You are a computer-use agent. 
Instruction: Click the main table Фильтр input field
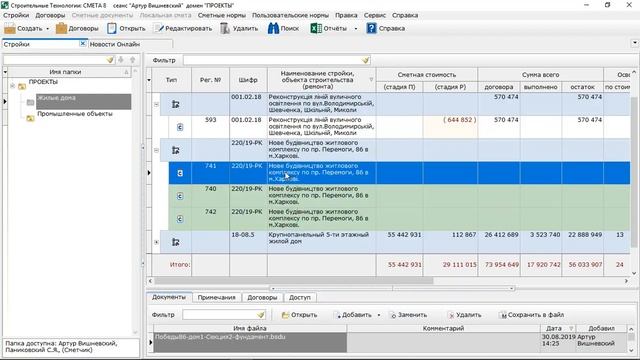[272, 60]
